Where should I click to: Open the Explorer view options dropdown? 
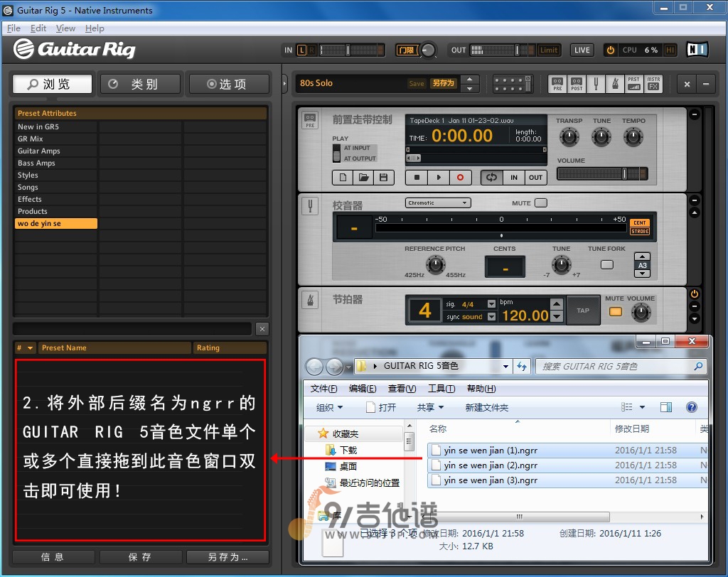pyautogui.click(x=642, y=407)
